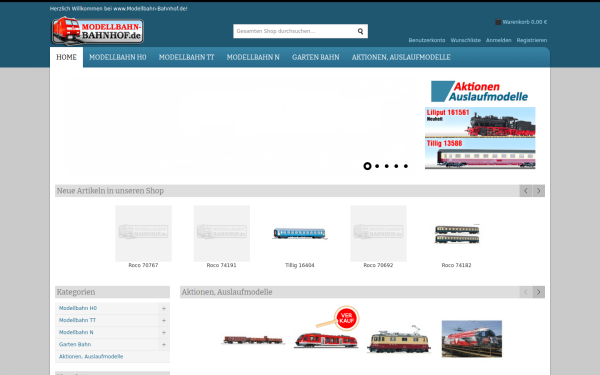Open the MODELLBAHN TT menu
600x375 pixels.
click(x=186, y=57)
